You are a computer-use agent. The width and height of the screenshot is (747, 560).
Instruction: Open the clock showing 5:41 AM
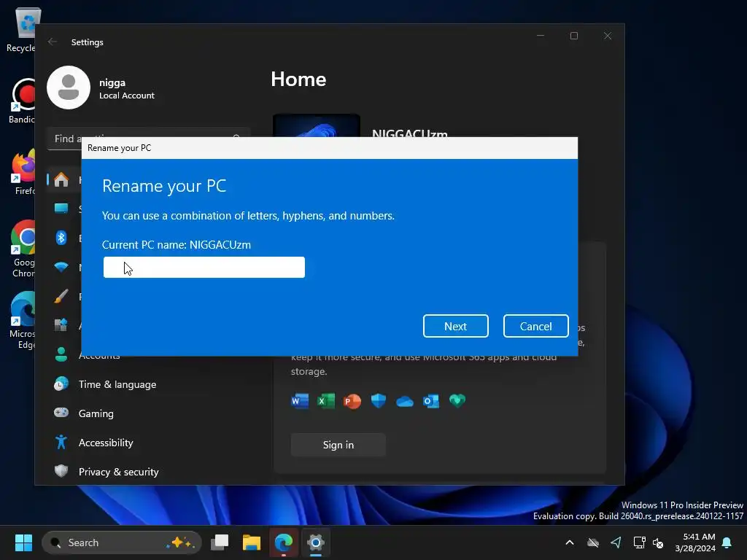tap(695, 542)
